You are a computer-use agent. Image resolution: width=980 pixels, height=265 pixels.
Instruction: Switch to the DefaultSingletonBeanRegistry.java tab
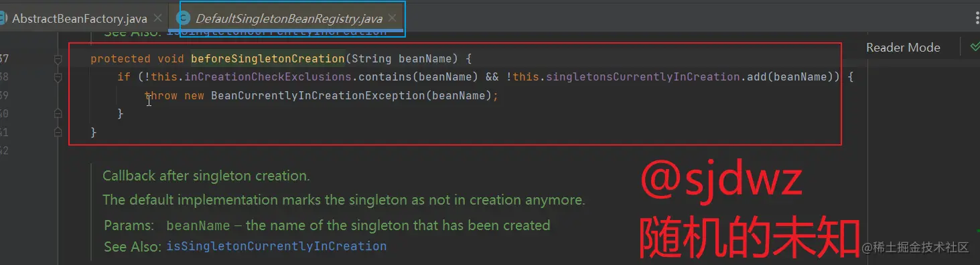[289, 19]
